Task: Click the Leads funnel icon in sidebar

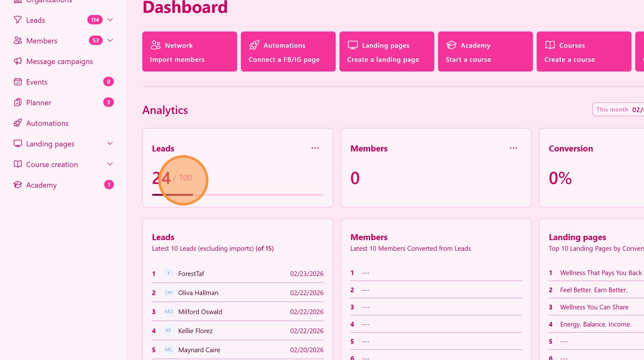Action: pos(18,20)
